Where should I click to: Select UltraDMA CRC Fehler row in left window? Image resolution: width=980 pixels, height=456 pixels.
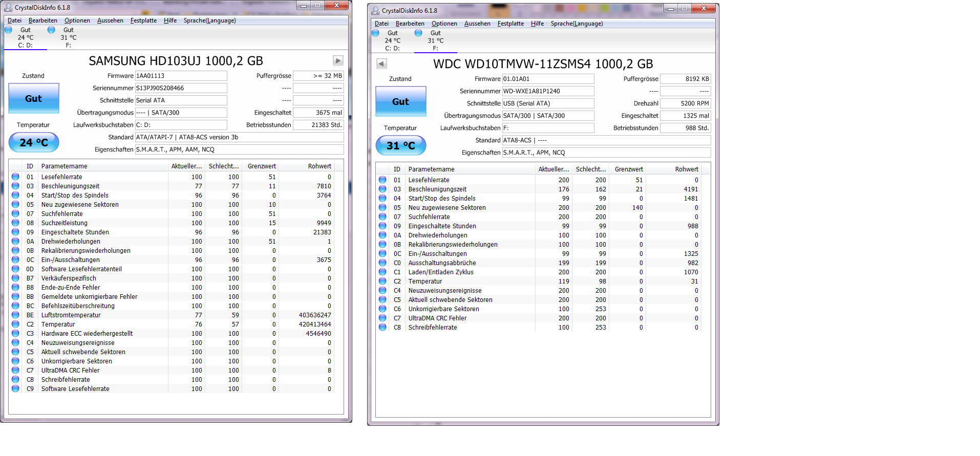[x=172, y=370]
